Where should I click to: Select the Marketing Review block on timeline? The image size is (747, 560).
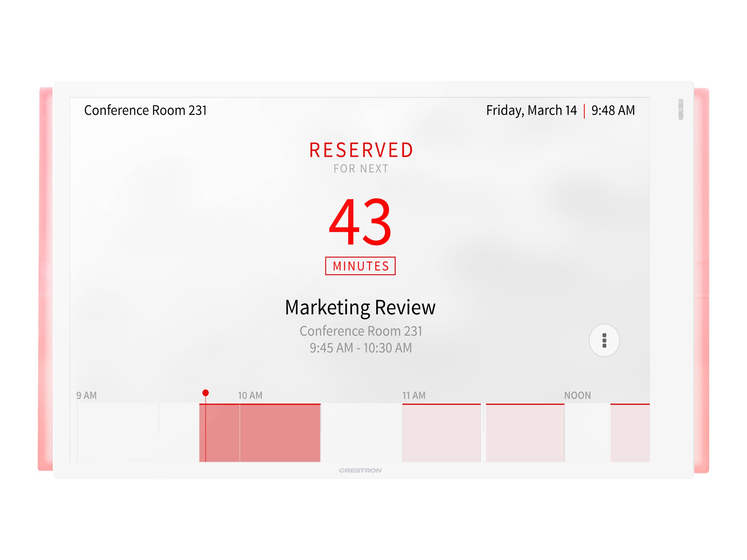tap(260, 432)
